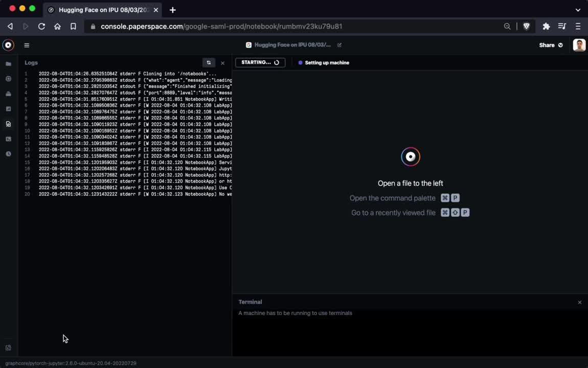Open the terminal icon in the sidebar
Viewport: 588px width, 368px height.
click(8, 139)
